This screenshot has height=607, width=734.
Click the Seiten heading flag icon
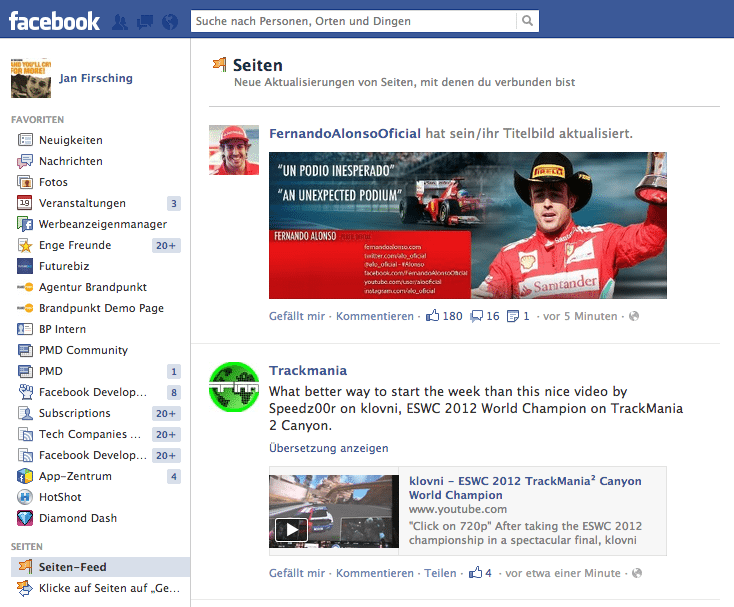pyautogui.click(x=220, y=64)
